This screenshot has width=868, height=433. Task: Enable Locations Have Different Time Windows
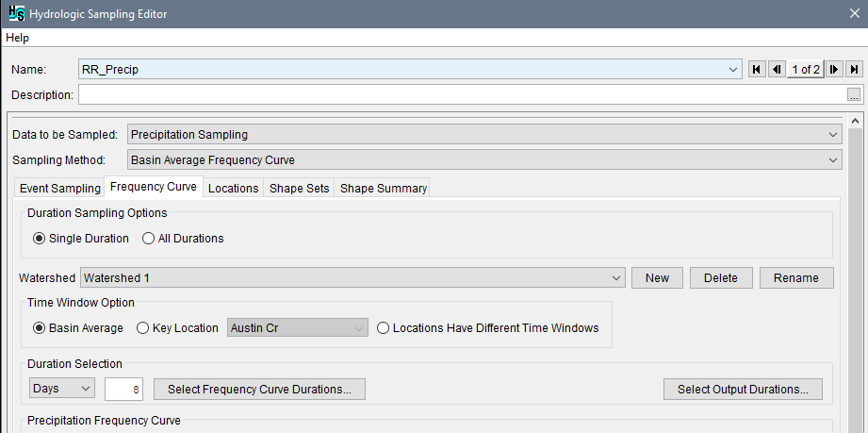click(384, 328)
